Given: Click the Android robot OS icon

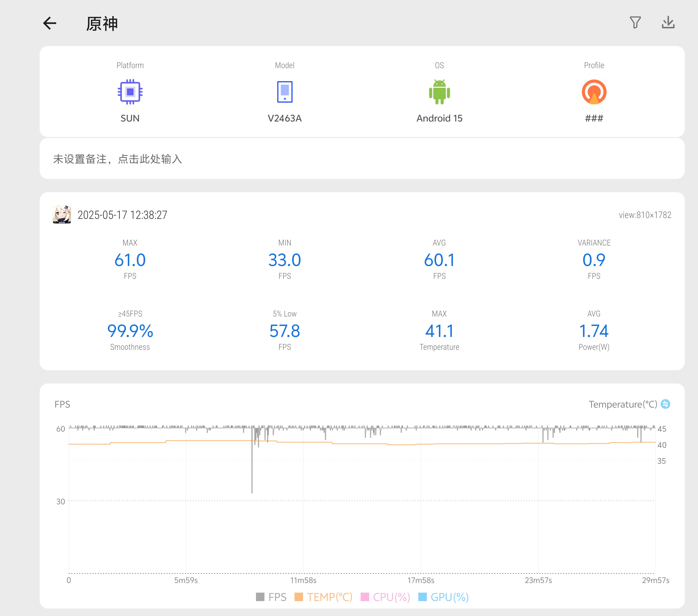Looking at the screenshot, I should pyautogui.click(x=440, y=92).
